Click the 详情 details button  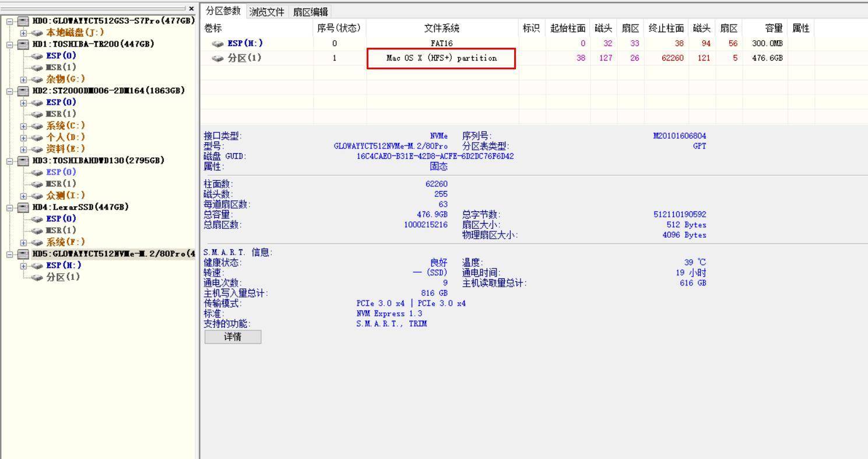(233, 337)
